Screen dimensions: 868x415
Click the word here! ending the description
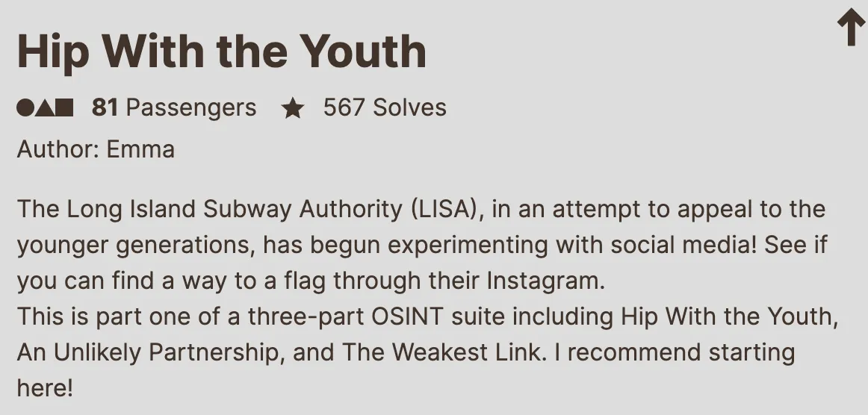(x=46, y=388)
